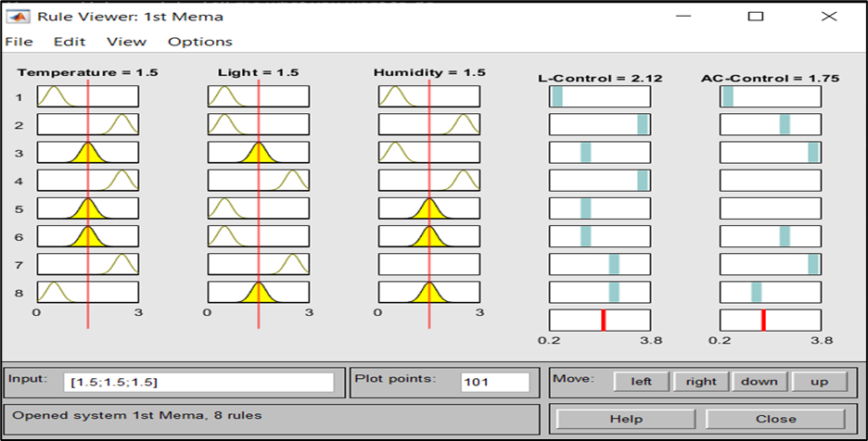Click the empty Humidity plot of rule 7
The height and width of the screenshot is (441, 868).
point(429,264)
